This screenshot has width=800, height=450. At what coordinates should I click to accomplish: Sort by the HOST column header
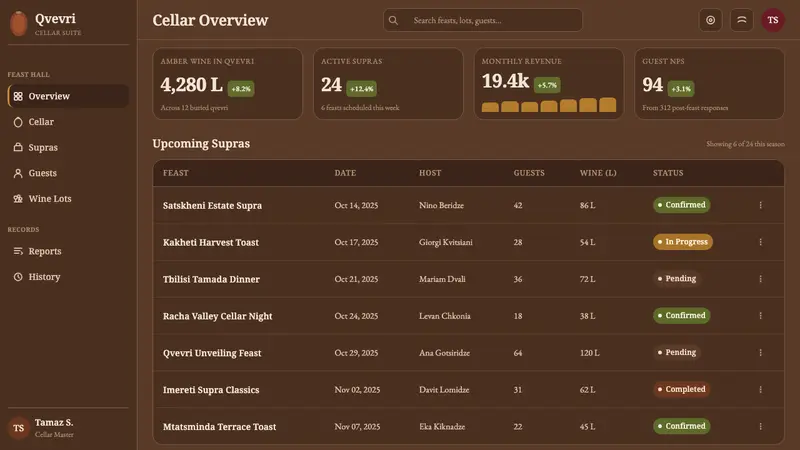pos(430,173)
